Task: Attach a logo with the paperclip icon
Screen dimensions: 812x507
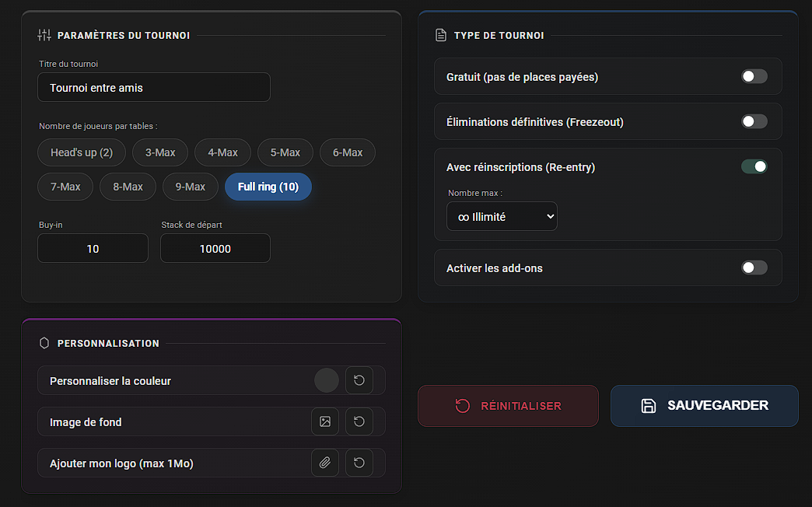Action: 324,463
